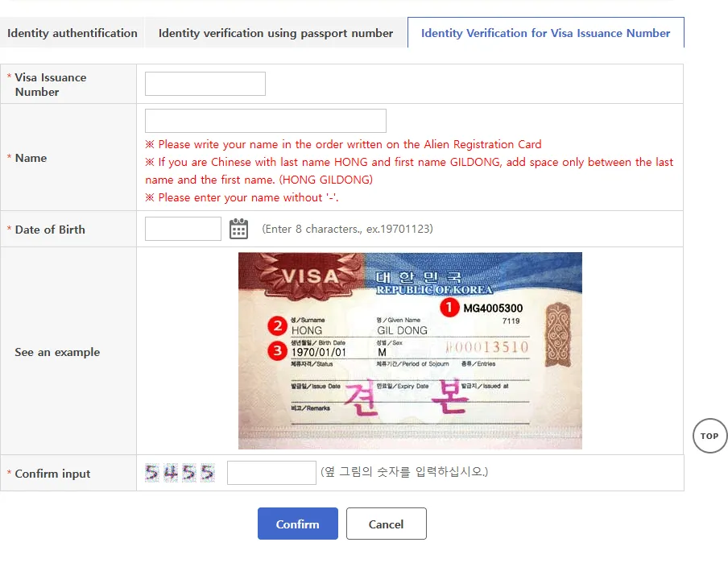This screenshot has width=728, height=588.
Task: Jump to page top with TOP button
Action: click(x=709, y=436)
